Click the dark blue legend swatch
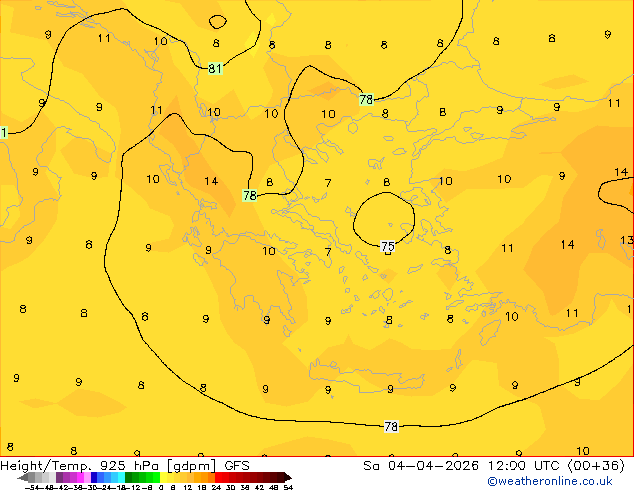This screenshot has width=634, height=490. pos(94,477)
